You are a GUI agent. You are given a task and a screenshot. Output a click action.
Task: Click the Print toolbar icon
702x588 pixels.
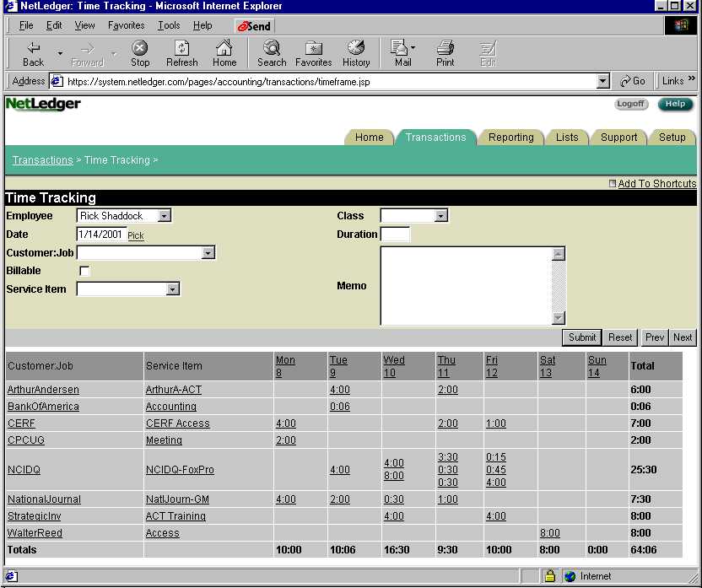tap(445, 53)
